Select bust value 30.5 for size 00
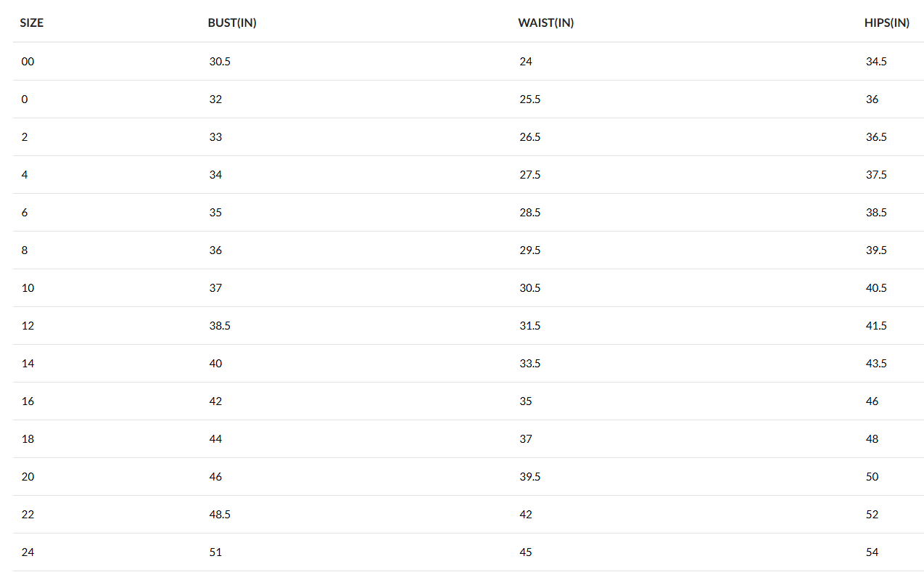Image resolution: width=924 pixels, height=572 pixels. pos(220,62)
